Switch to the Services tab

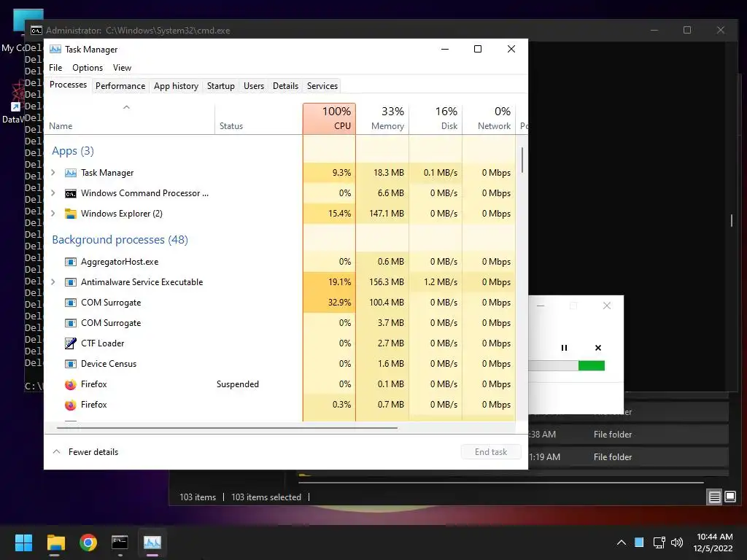click(x=322, y=86)
